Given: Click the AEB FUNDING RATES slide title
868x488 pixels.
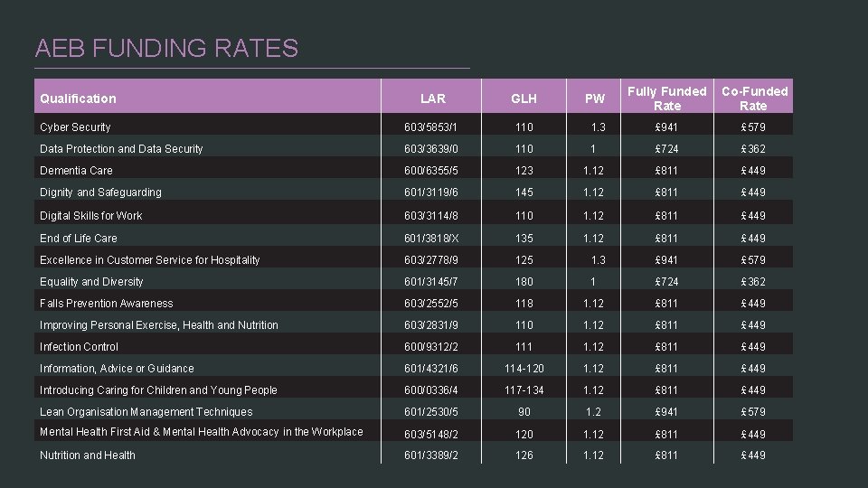Looking at the screenshot, I should 166,48.
